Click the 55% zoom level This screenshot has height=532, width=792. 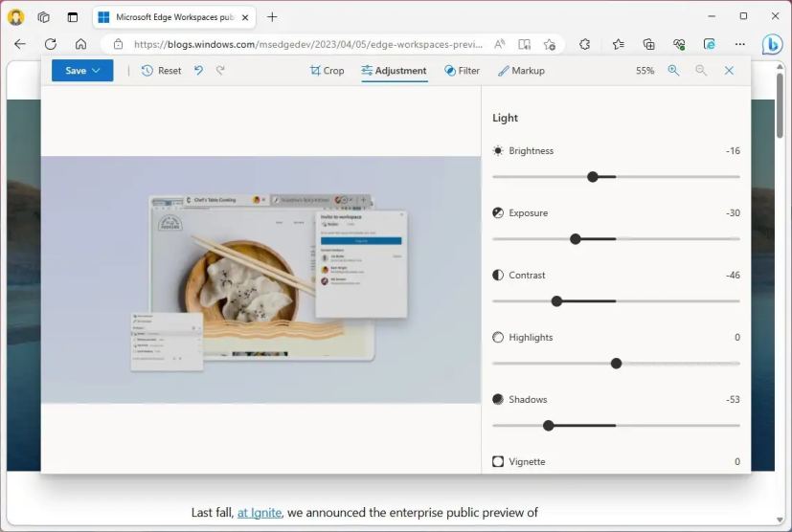click(x=645, y=71)
